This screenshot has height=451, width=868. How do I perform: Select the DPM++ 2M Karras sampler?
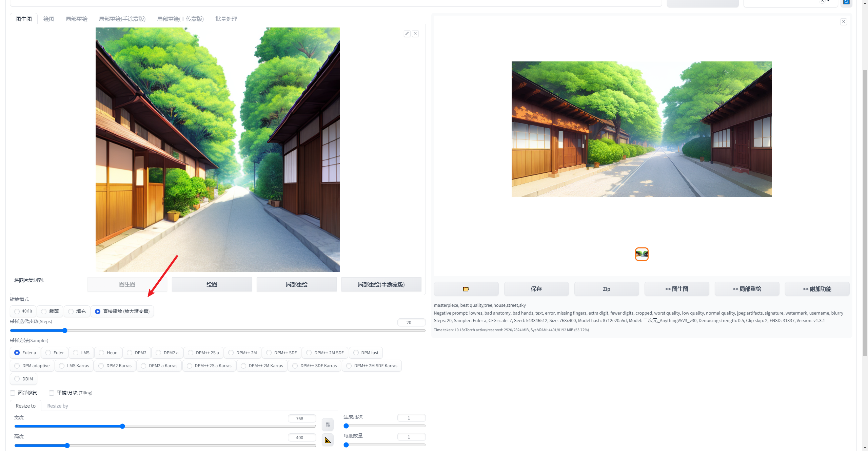click(244, 365)
